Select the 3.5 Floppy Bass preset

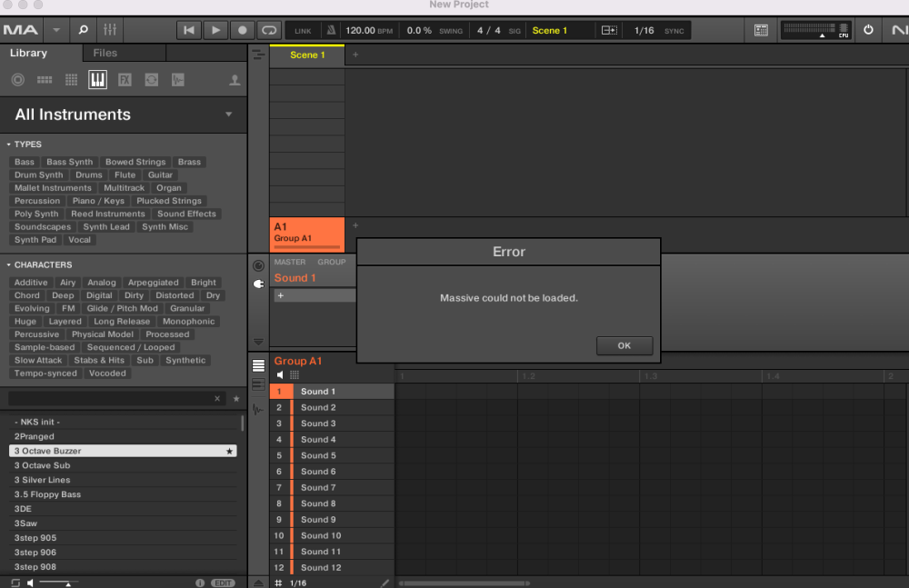coord(123,494)
